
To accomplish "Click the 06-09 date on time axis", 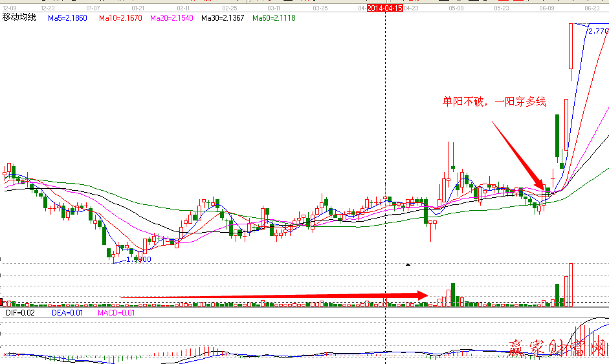I will (548, 8).
